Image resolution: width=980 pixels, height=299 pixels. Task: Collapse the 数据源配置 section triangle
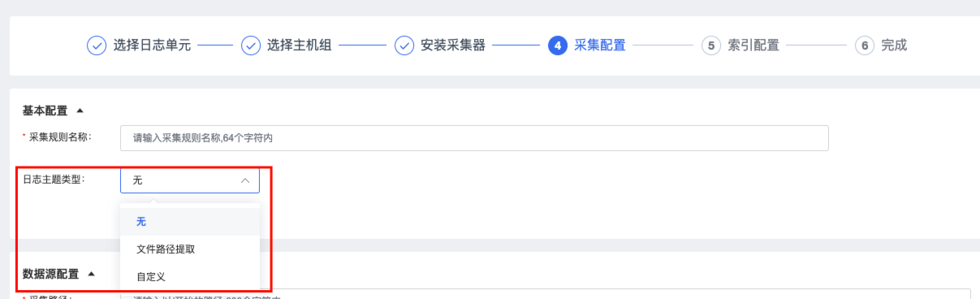tap(91, 274)
